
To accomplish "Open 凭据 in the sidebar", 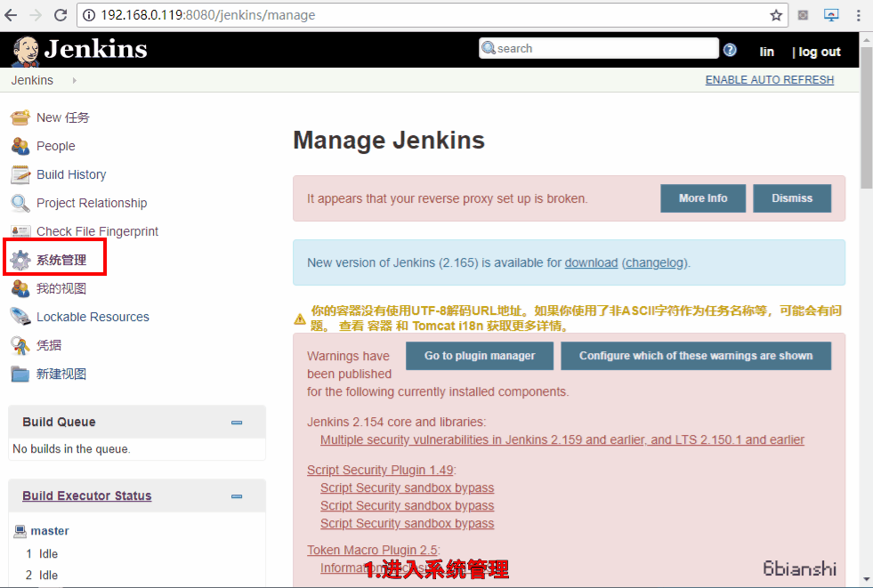I will (49, 345).
